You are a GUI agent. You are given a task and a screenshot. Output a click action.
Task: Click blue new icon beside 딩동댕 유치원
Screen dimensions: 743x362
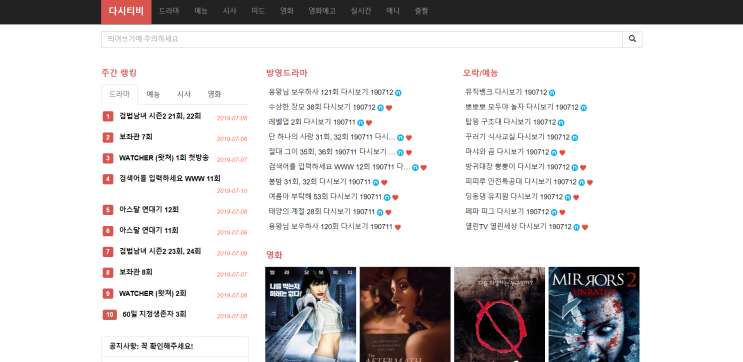tap(568, 198)
